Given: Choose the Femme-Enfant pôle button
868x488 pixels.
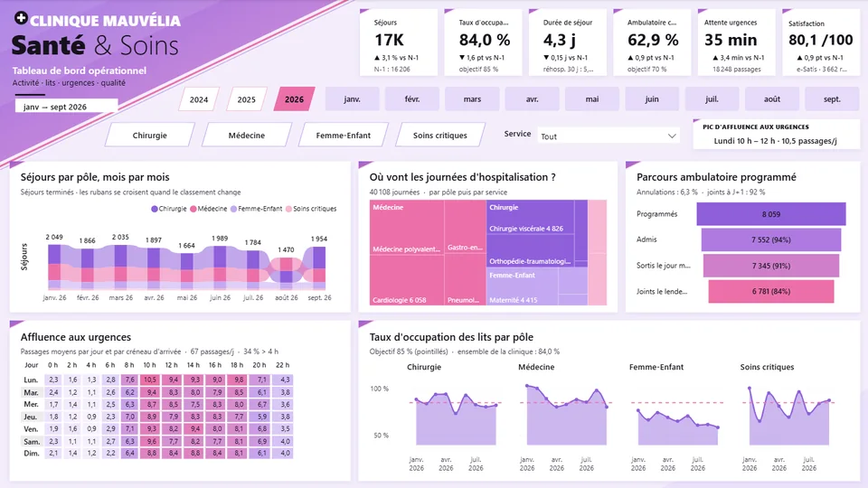Looking at the screenshot, I should coord(344,135).
